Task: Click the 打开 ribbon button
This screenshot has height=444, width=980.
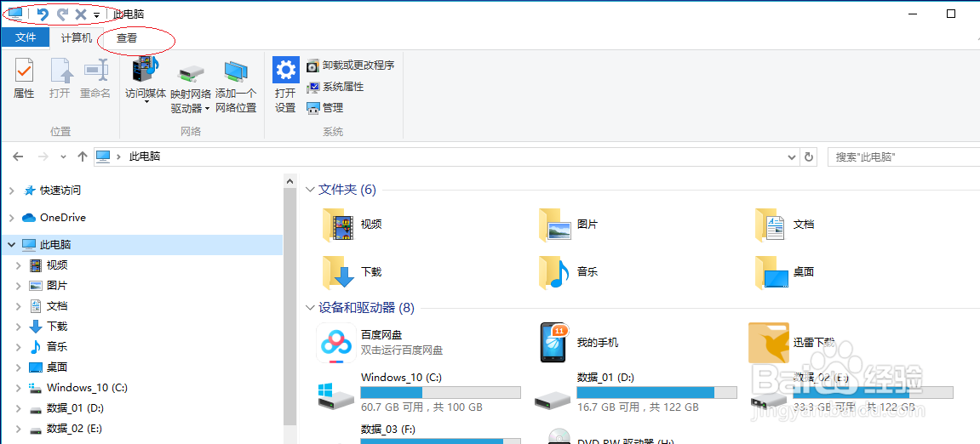Action: pos(60,78)
